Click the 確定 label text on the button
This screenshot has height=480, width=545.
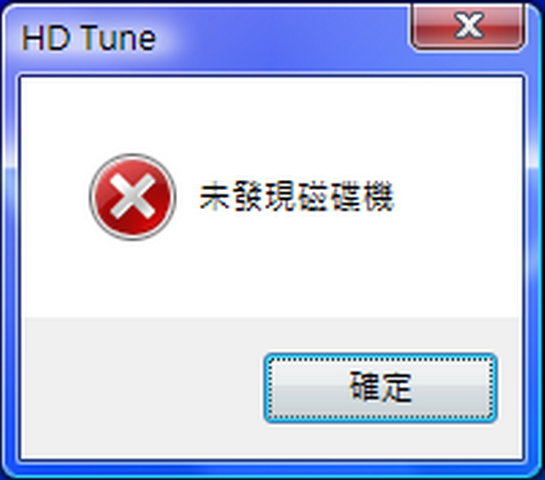click(381, 387)
